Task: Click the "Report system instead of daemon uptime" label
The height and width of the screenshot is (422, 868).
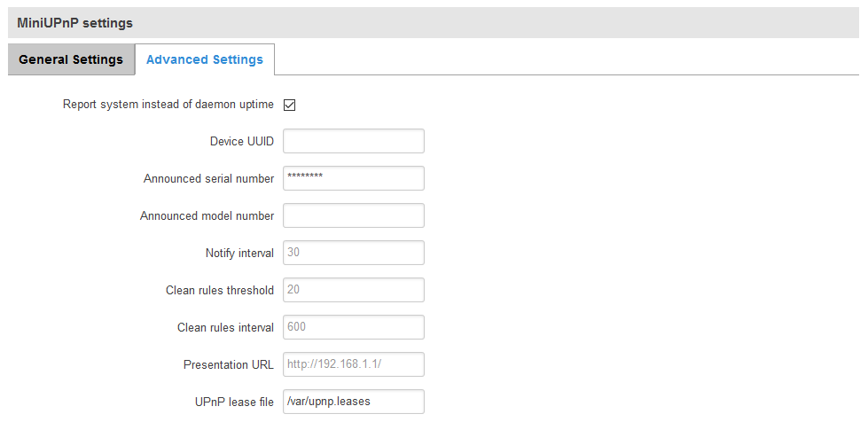Action: tap(168, 105)
